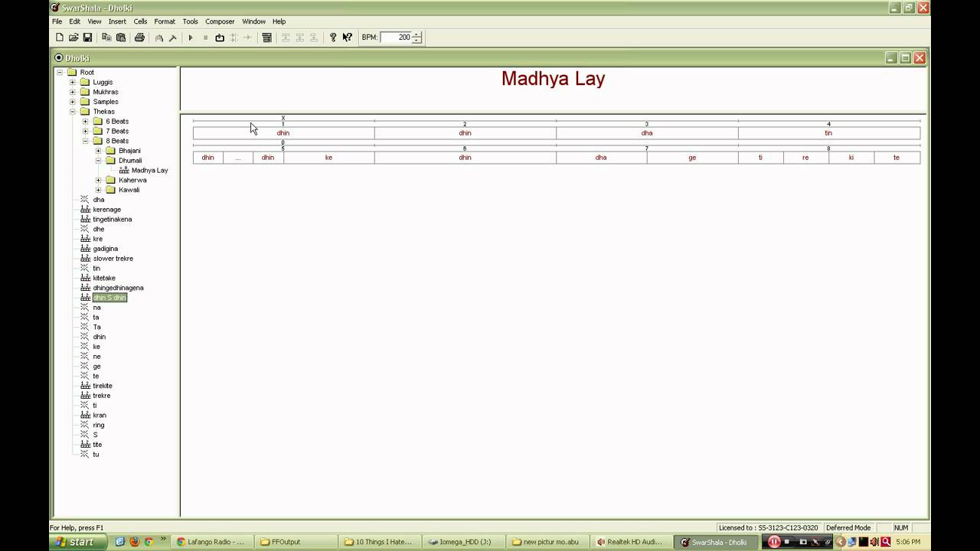Open the View menu

(94, 21)
